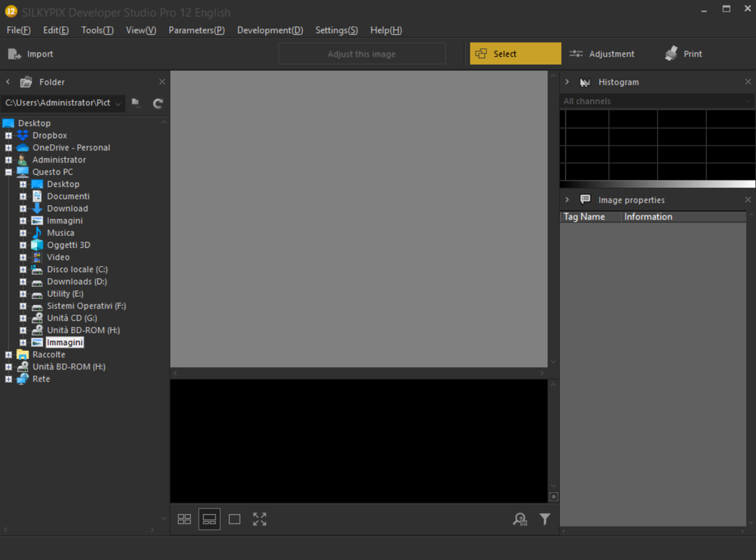Close the Folder panel

click(x=162, y=82)
